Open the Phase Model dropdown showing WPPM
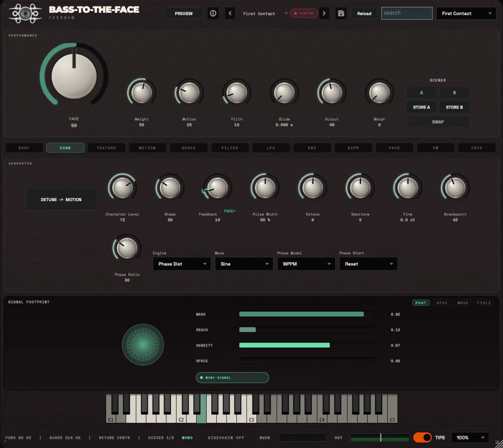Viewport: 503px width, 448px height. (306, 264)
